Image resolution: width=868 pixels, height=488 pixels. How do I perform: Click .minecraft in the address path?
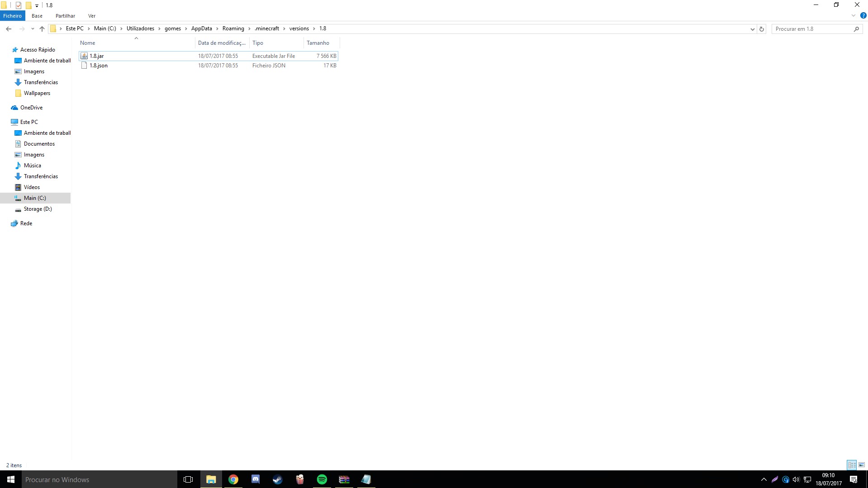point(266,28)
